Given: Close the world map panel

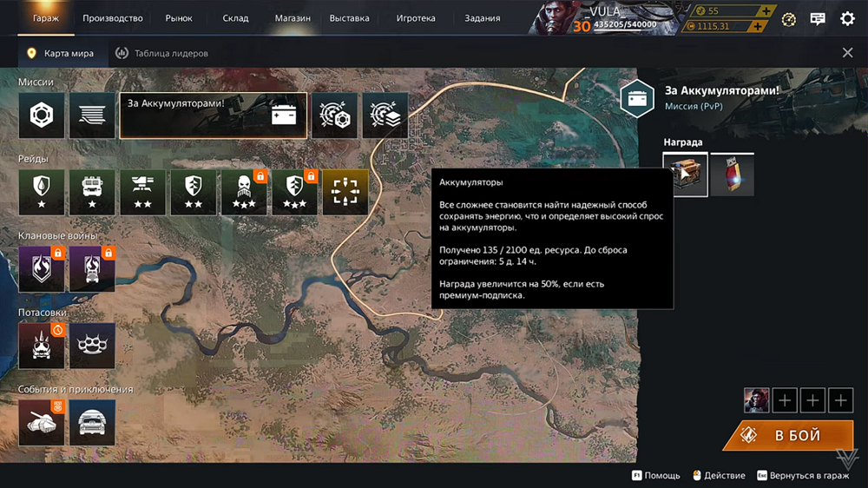Looking at the screenshot, I should pos(847,53).
